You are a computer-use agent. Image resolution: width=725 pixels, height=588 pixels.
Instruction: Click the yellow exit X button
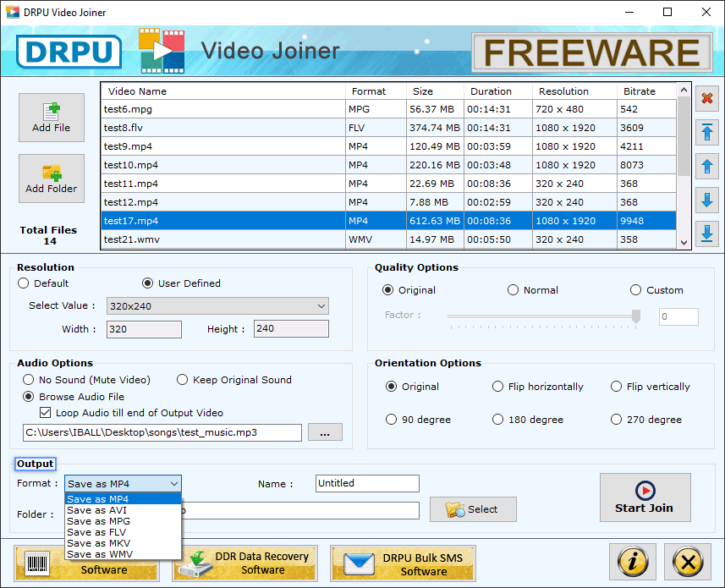coord(688,562)
